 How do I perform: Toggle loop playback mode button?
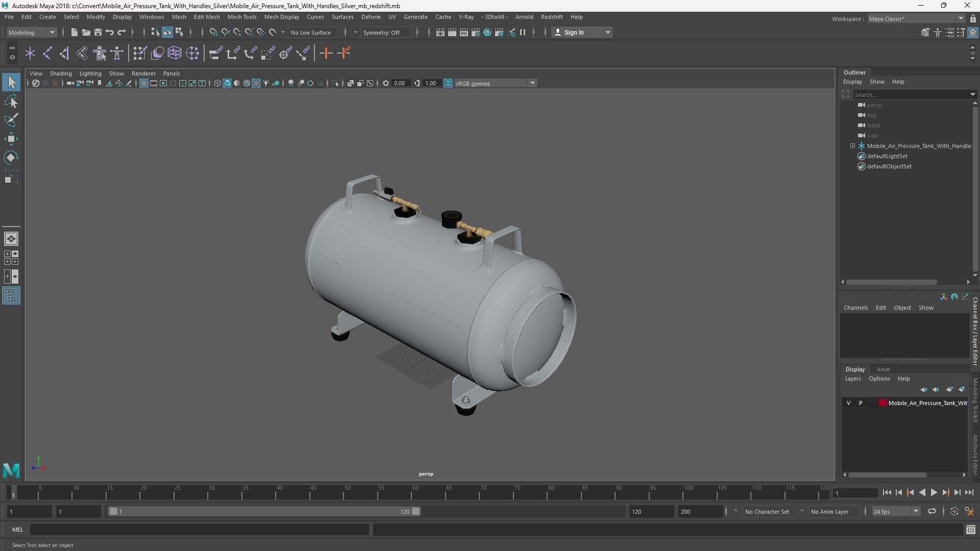point(932,511)
